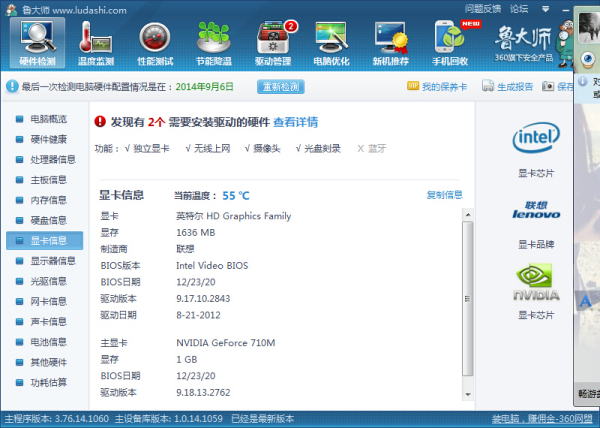Open the 问题反馈 feedback link
The width and height of the screenshot is (600, 428).
click(x=483, y=9)
